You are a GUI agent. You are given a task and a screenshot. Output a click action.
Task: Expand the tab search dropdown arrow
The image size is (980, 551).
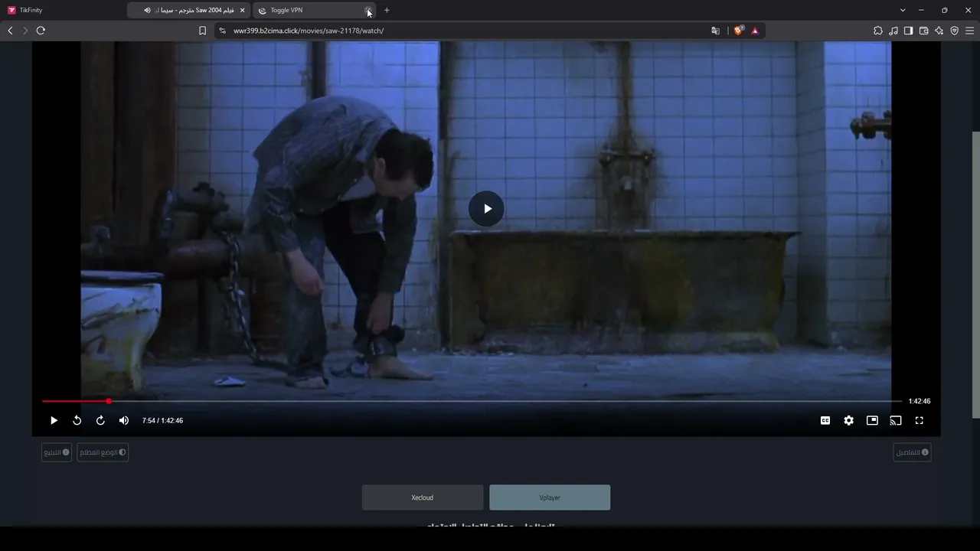[x=903, y=10]
